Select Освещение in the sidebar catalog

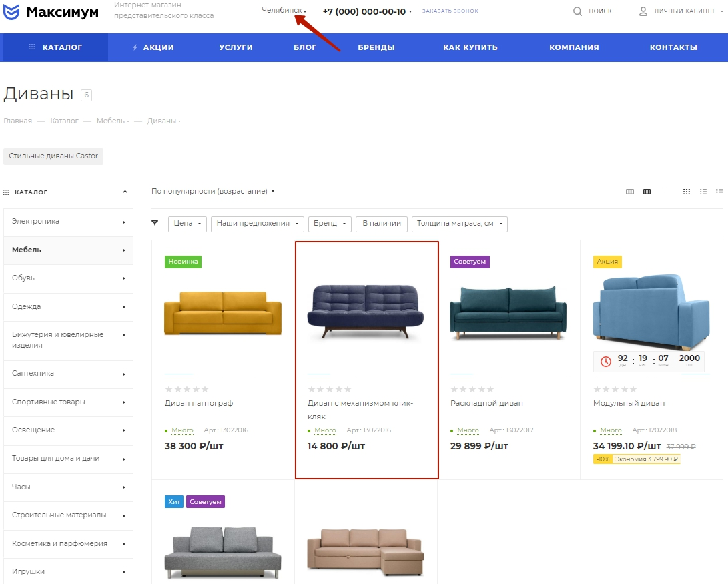pyautogui.click(x=68, y=430)
